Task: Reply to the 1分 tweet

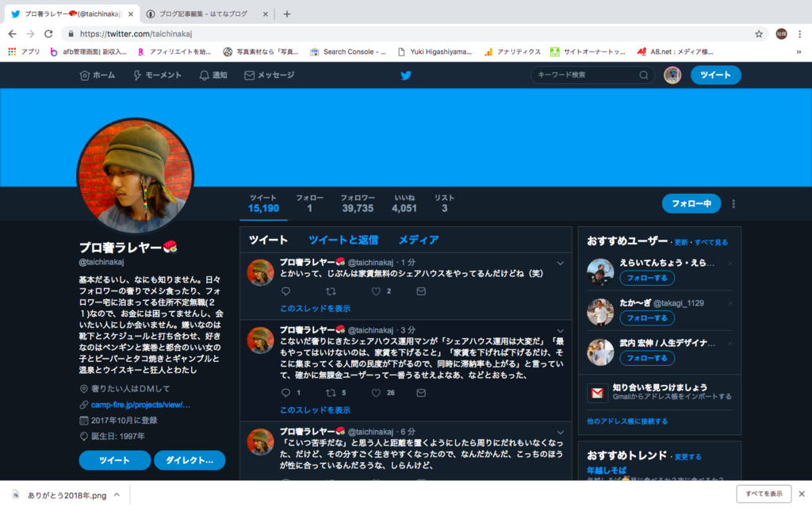Action: click(x=285, y=291)
